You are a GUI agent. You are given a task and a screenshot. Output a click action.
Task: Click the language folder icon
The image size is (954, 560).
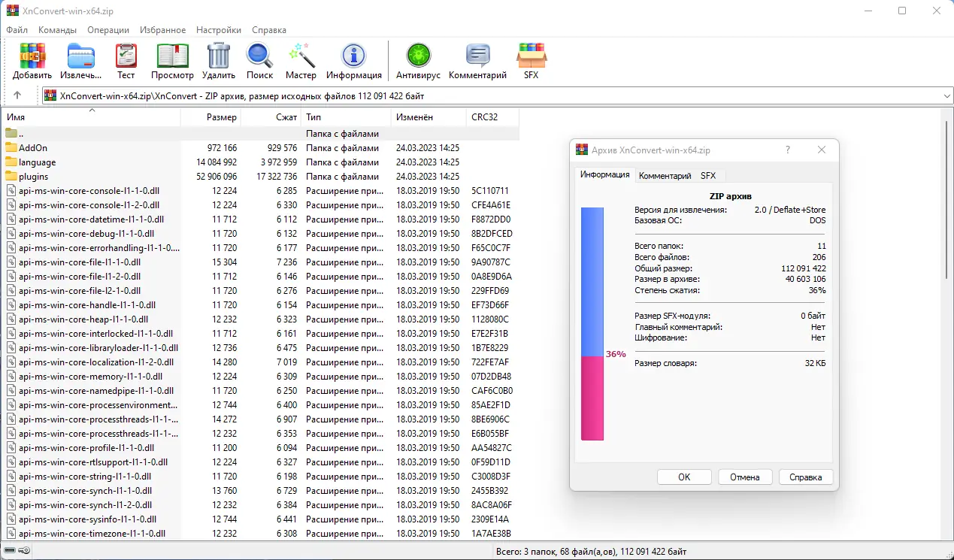click(x=11, y=162)
